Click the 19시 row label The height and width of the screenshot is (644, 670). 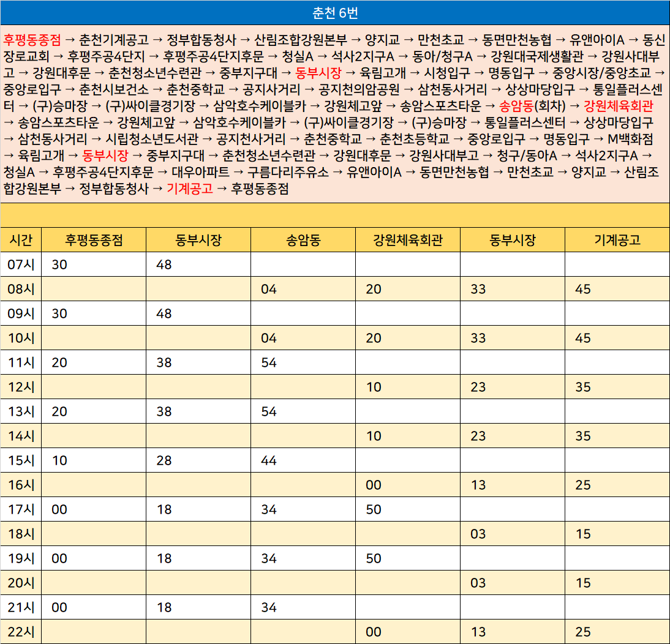pos(21,558)
